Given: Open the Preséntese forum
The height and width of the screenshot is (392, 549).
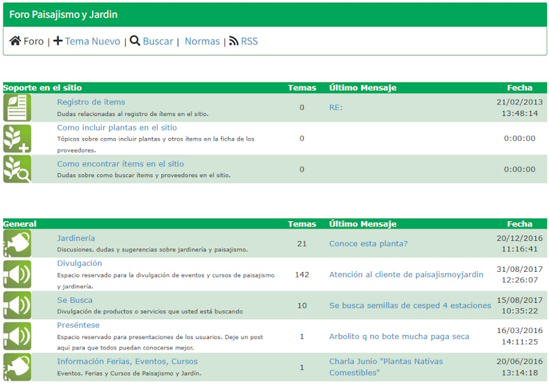Looking at the screenshot, I should click(x=78, y=325).
